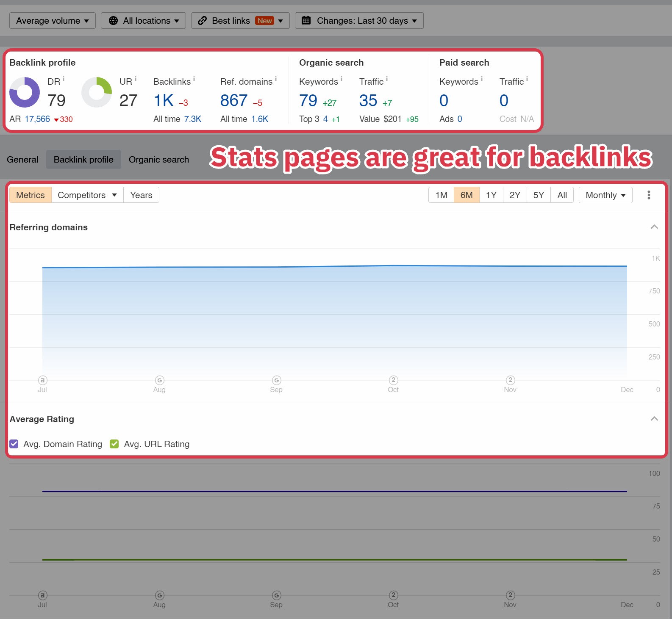Click the Oct marker on Referring domains chart
672x619 pixels.
(393, 380)
